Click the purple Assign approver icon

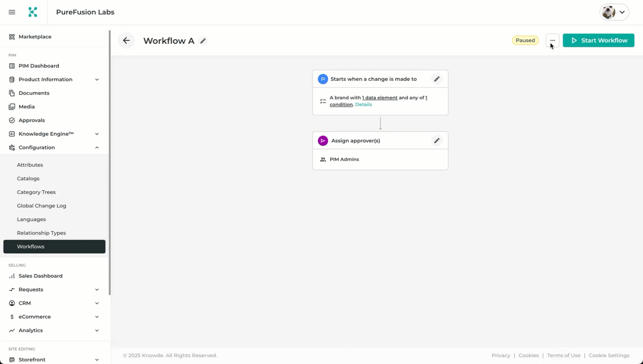tap(323, 141)
